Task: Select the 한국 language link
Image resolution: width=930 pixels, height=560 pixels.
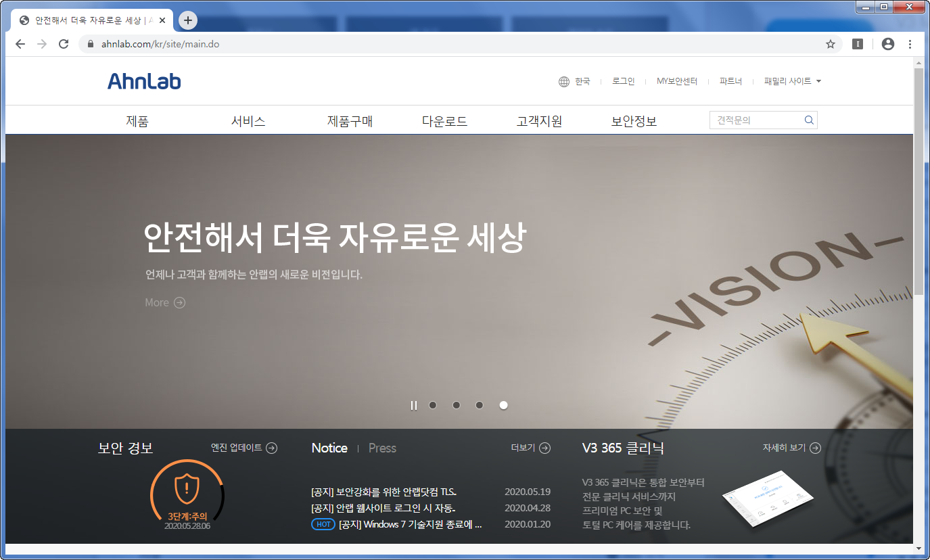Action: pos(582,81)
